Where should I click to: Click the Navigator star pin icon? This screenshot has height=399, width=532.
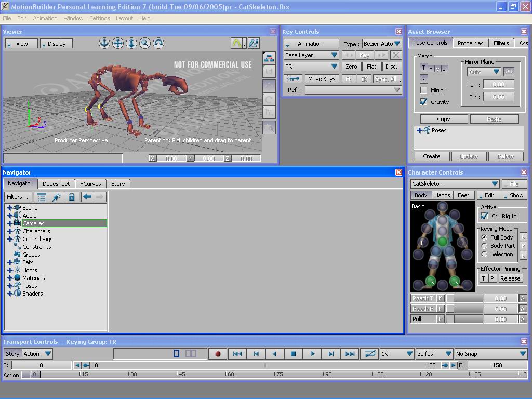pyautogui.click(x=56, y=197)
